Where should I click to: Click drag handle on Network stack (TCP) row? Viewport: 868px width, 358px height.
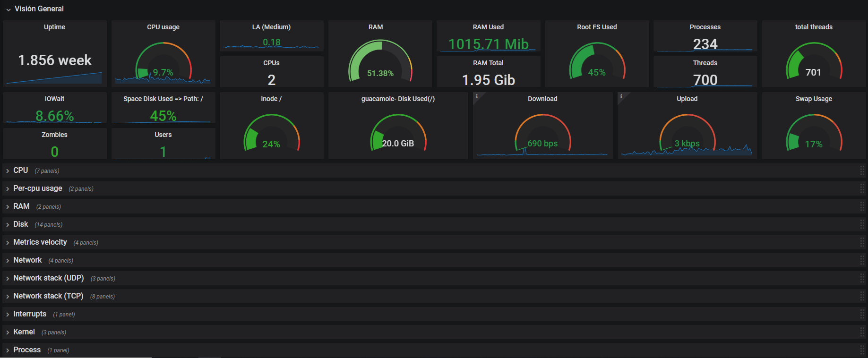coord(862,296)
